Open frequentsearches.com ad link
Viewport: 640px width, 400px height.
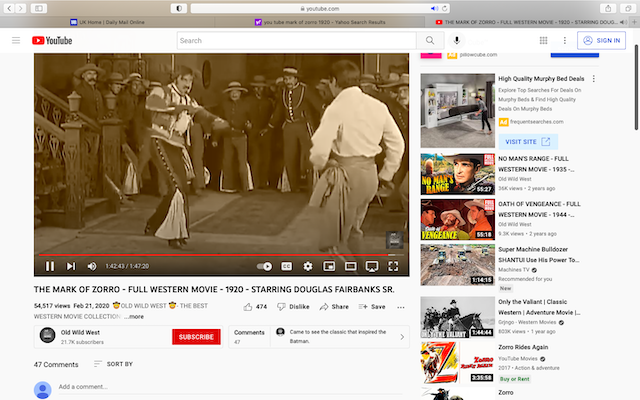536,122
